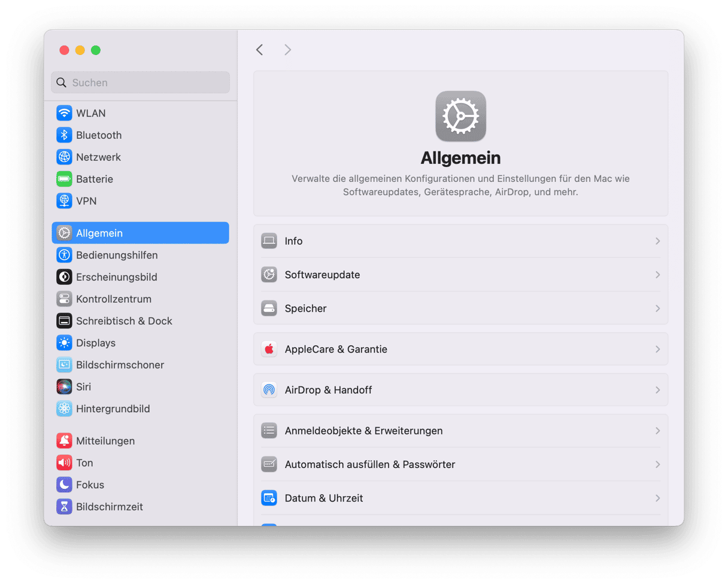The height and width of the screenshot is (584, 728).
Task: Click the Fokus moon icon
Action: (64, 485)
